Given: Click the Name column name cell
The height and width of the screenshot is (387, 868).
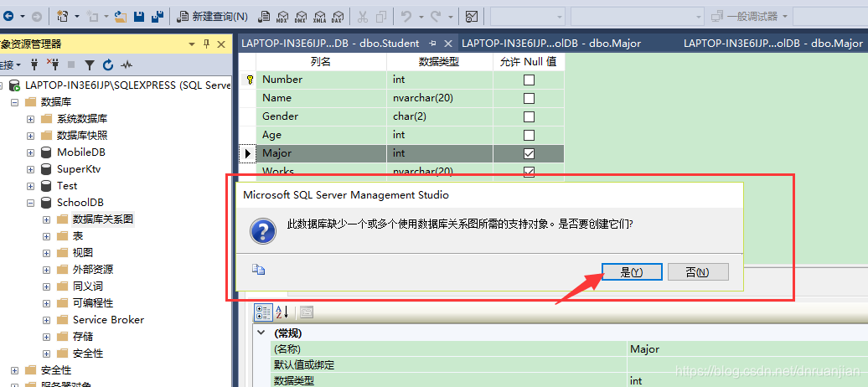Looking at the screenshot, I should pyautogui.click(x=322, y=98).
